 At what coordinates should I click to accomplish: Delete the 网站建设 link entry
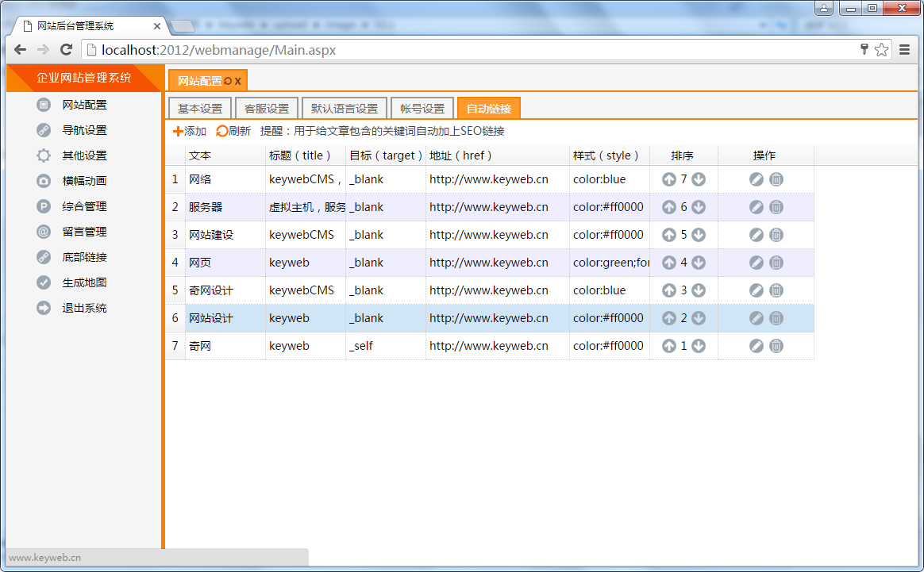click(x=776, y=235)
